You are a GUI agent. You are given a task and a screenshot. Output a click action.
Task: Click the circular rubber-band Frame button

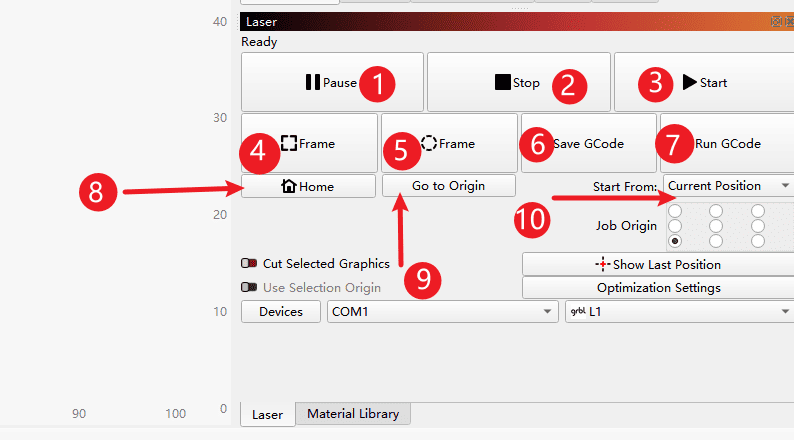pos(448,143)
